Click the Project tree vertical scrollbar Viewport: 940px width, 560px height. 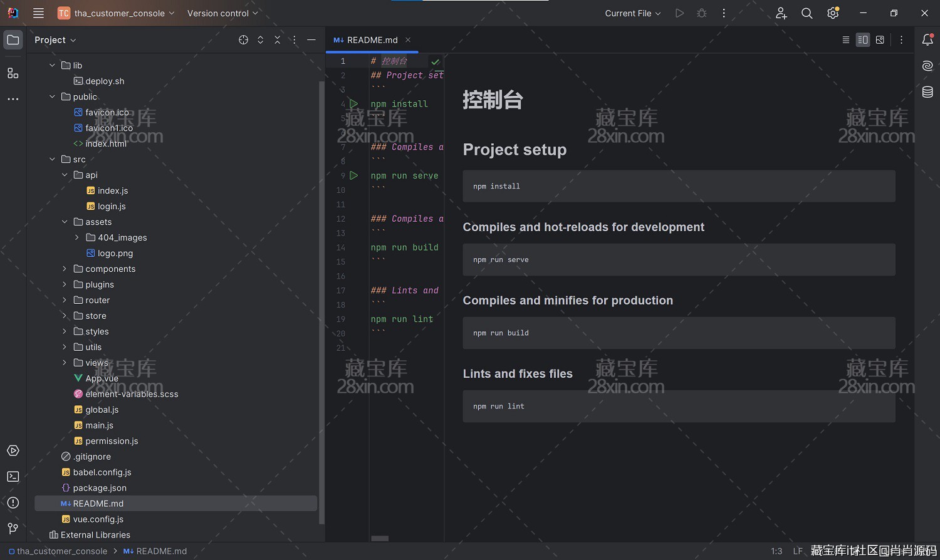322,303
